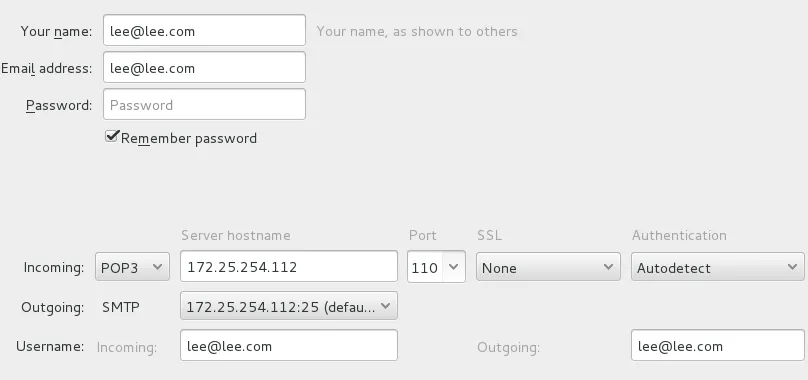The image size is (808, 380).
Task: Click into the empty Password field
Action: pos(204,105)
